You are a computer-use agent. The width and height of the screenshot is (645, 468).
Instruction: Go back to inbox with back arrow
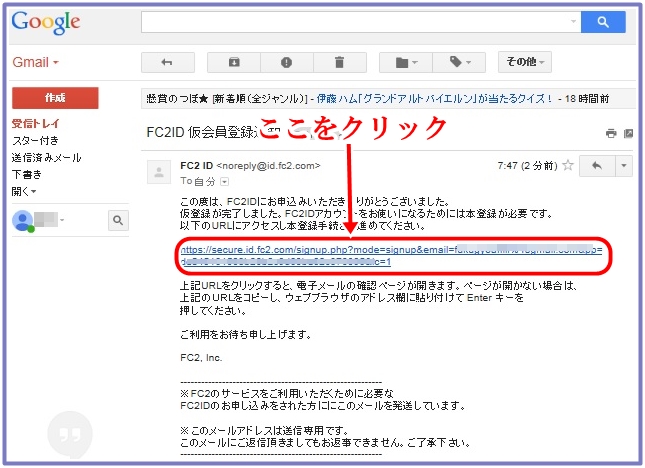[x=167, y=62]
